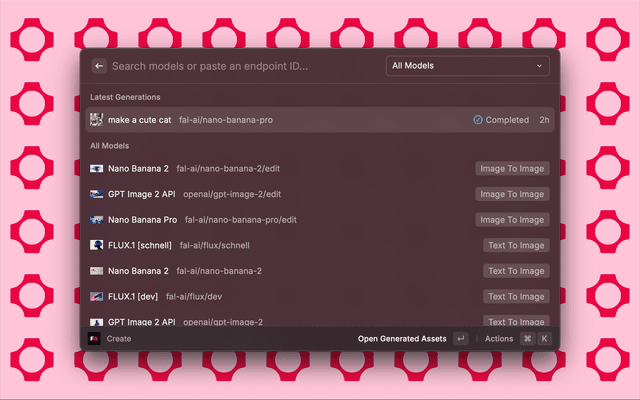Click the Completed checkmark status icon
640x400 pixels.
pyautogui.click(x=478, y=120)
